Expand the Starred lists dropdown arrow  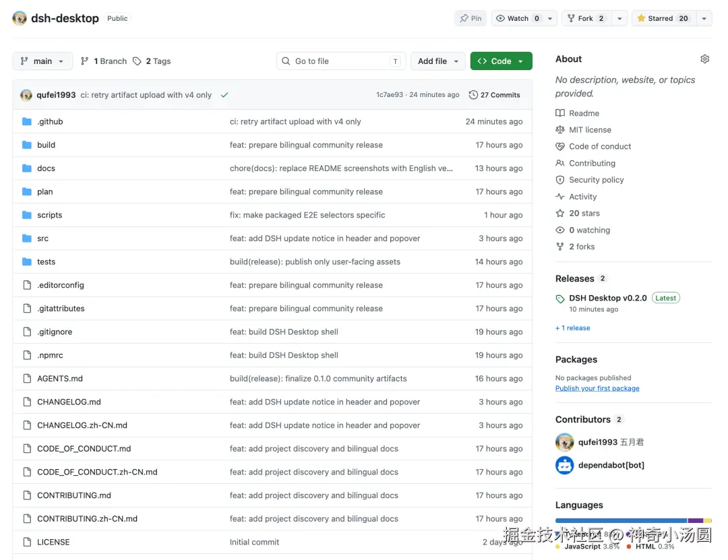coord(704,18)
